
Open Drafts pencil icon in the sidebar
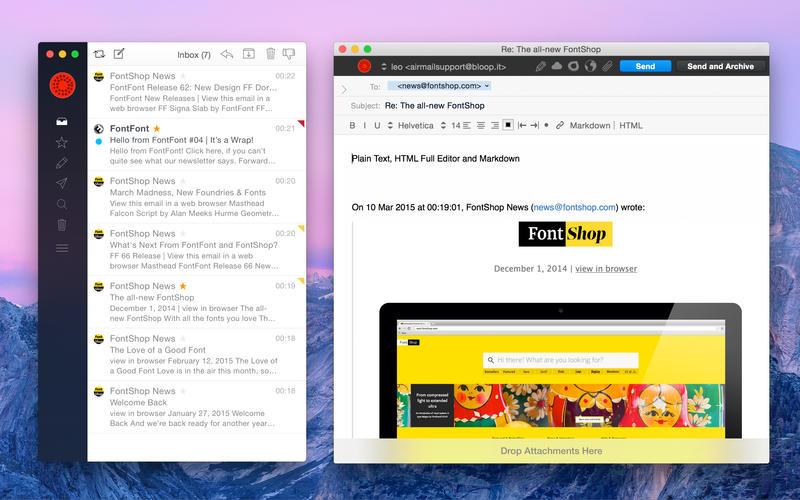(62, 163)
